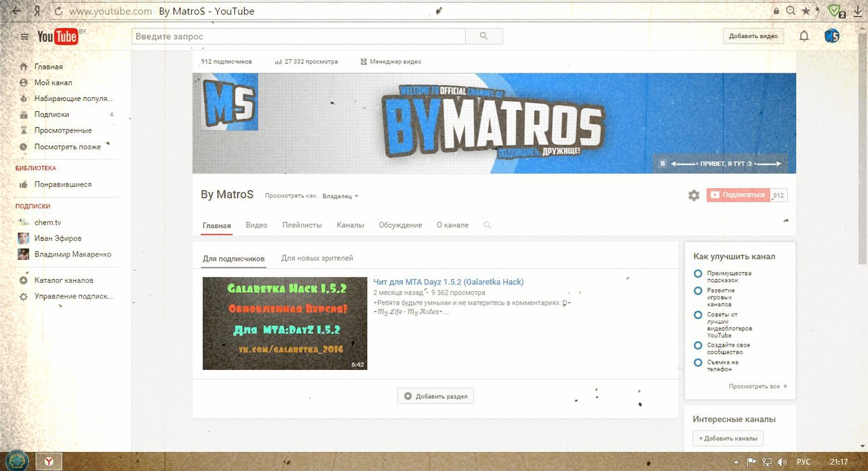Click the channel tab search icon

coord(487,225)
